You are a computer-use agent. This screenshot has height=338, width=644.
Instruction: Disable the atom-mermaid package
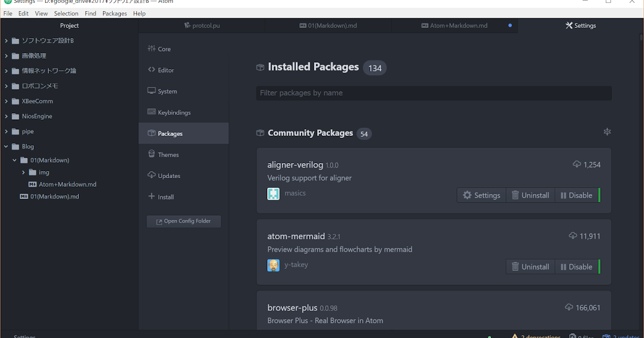click(x=576, y=267)
